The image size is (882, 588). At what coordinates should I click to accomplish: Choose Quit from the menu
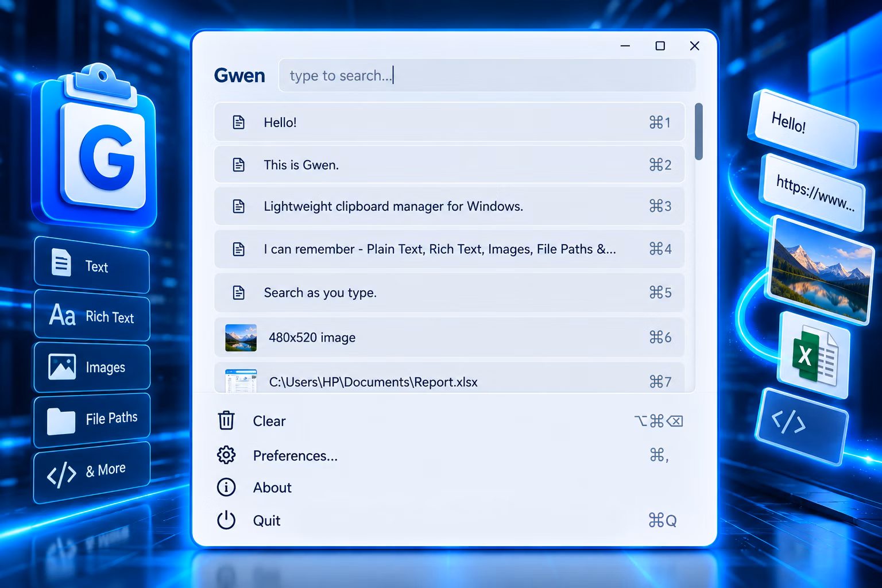pyautogui.click(x=450, y=520)
